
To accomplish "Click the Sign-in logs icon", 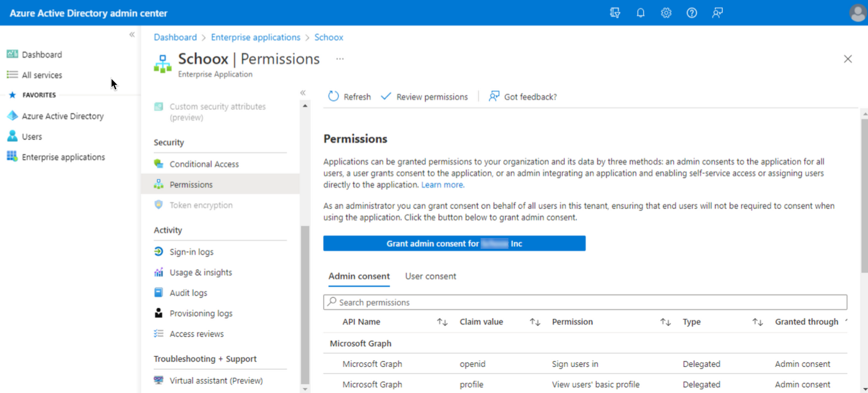I will point(158,252).
